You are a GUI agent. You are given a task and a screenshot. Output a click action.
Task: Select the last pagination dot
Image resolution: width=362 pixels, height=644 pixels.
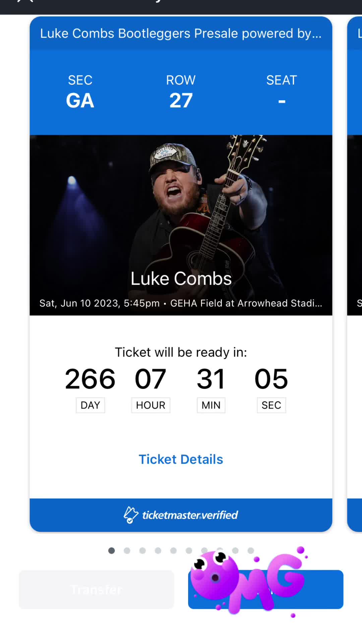point(251,550)
